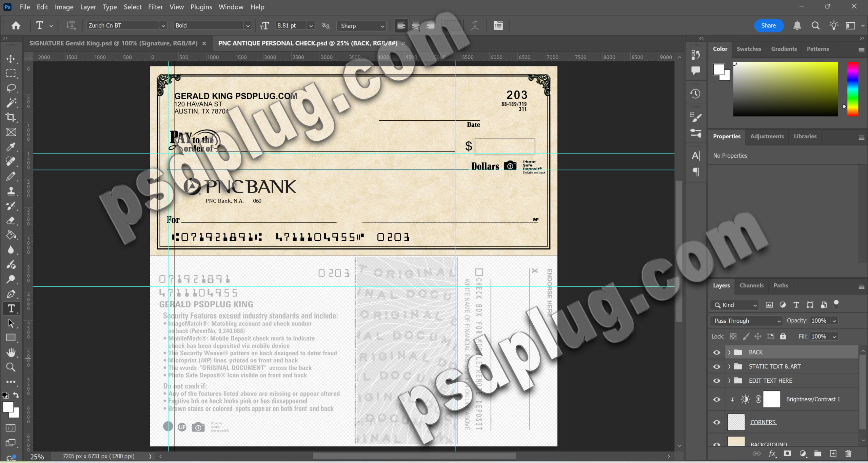Click the Share button

(x=768, y=25)
